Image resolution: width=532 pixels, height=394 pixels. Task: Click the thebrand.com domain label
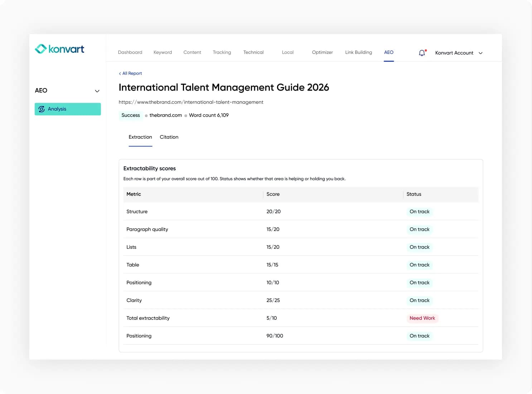click(166, 115)
